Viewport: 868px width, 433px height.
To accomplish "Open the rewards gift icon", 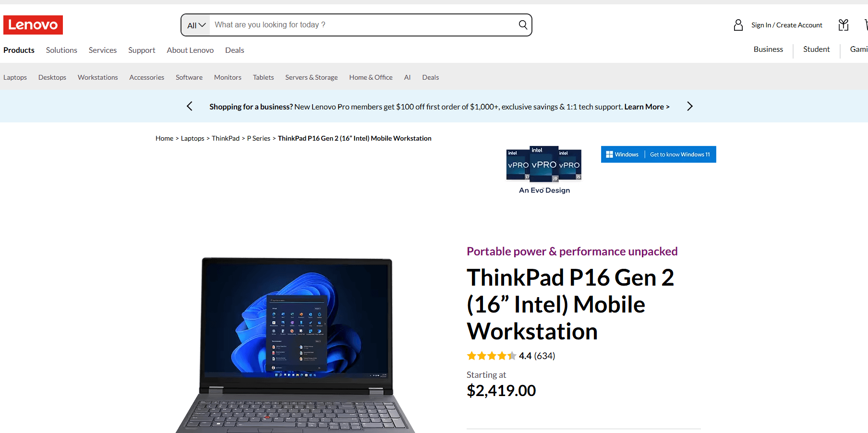I will 844,25.
